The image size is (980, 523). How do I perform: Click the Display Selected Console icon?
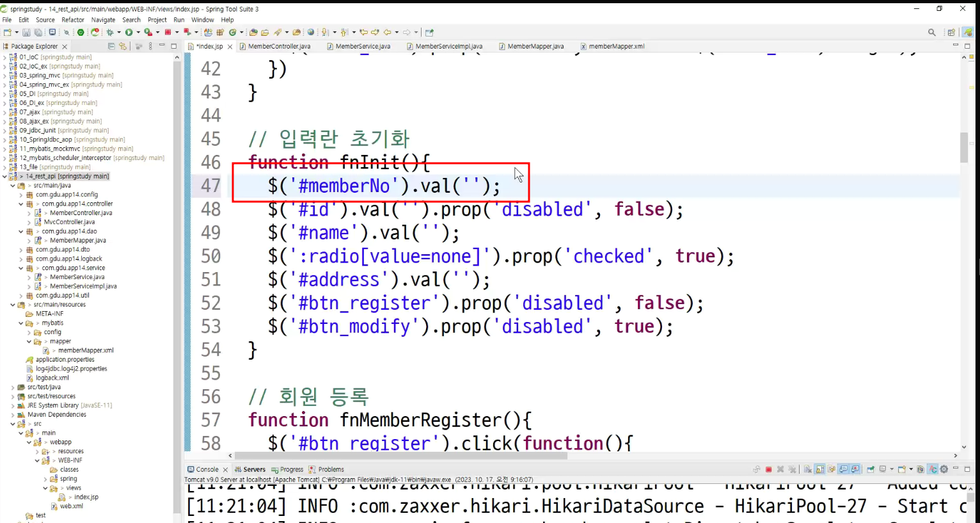point(883,469)
